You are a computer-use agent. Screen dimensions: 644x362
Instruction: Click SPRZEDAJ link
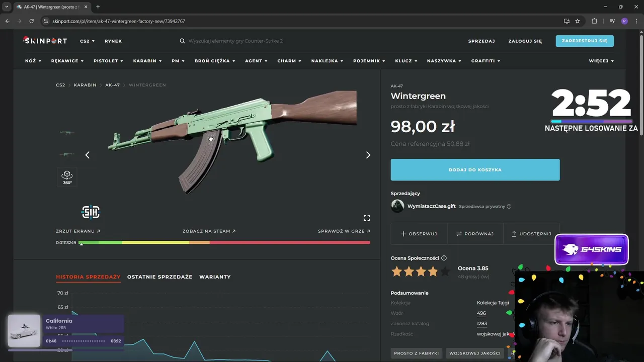[481, 41]
